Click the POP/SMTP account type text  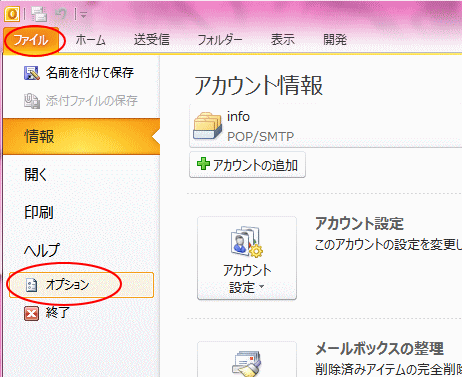(260, 137)
